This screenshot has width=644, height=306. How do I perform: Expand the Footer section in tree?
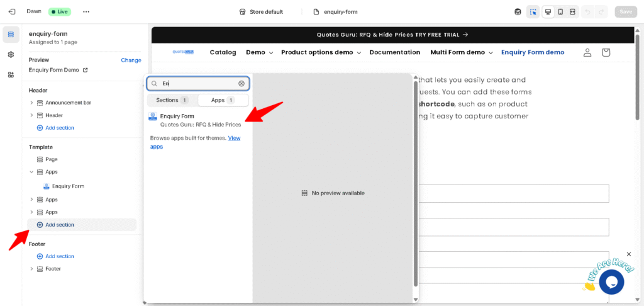(31, 269)
